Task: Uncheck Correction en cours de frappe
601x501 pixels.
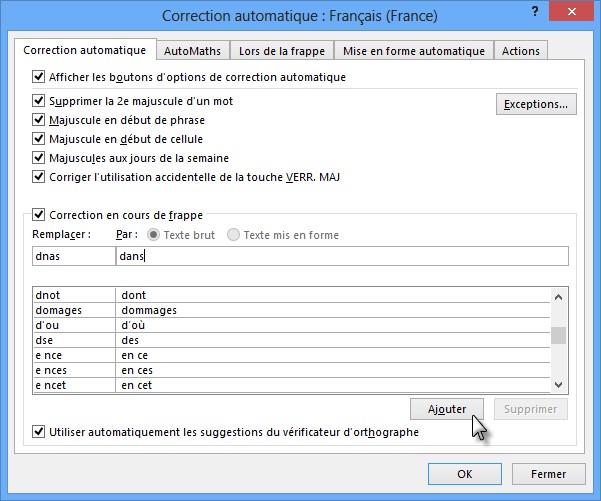Action: point(40,214)
